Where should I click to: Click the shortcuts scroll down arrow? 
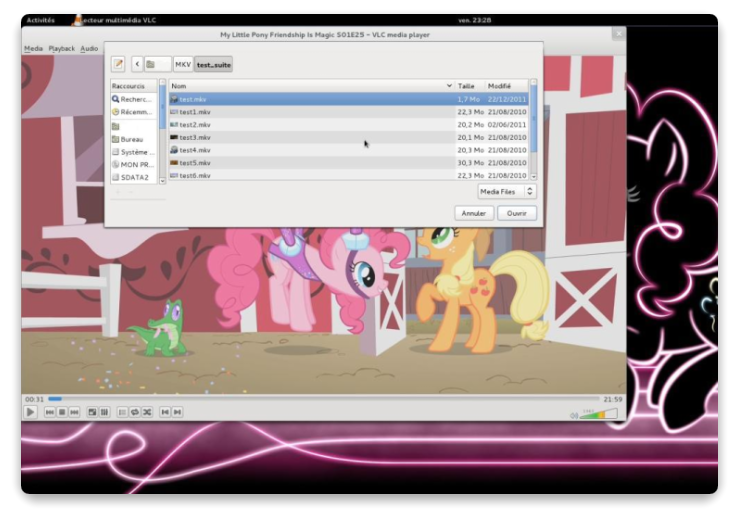coord(163,181)
